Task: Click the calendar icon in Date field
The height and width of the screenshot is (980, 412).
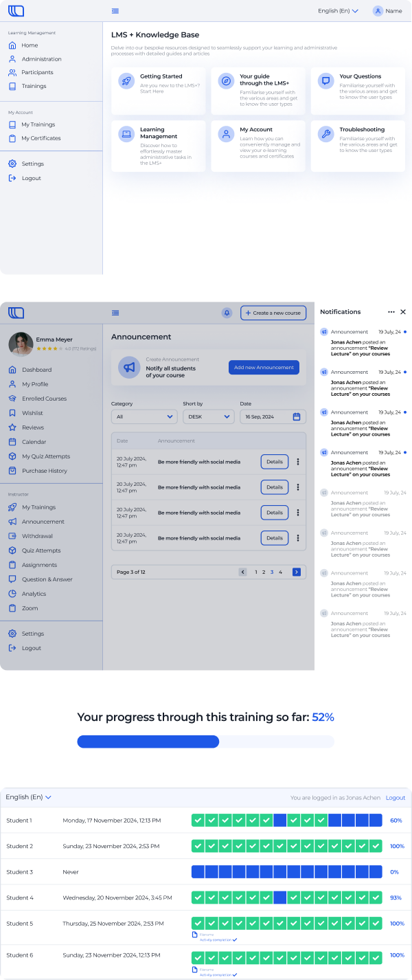Action: 297,416
